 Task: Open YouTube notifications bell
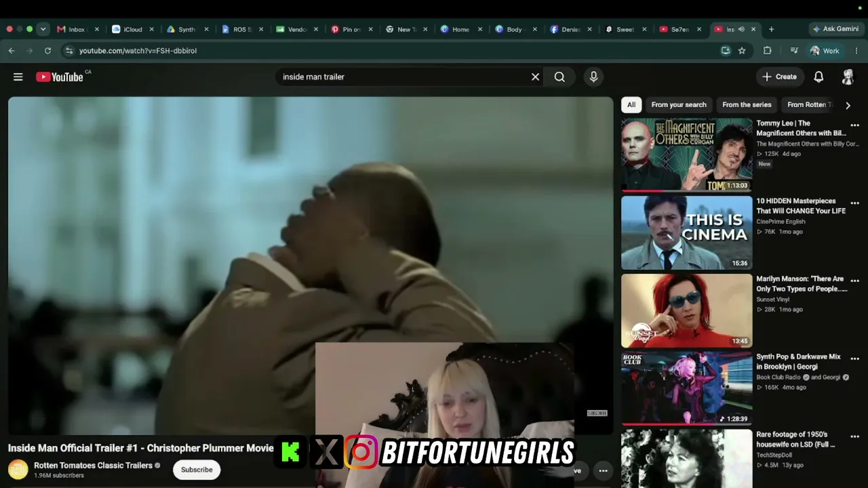818,77
